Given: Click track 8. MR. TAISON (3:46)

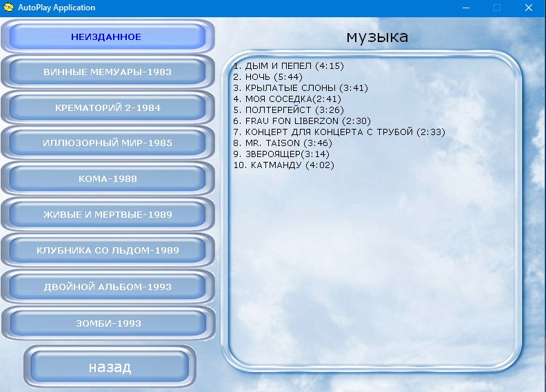Looking at the screenshot, I should 283,143.
